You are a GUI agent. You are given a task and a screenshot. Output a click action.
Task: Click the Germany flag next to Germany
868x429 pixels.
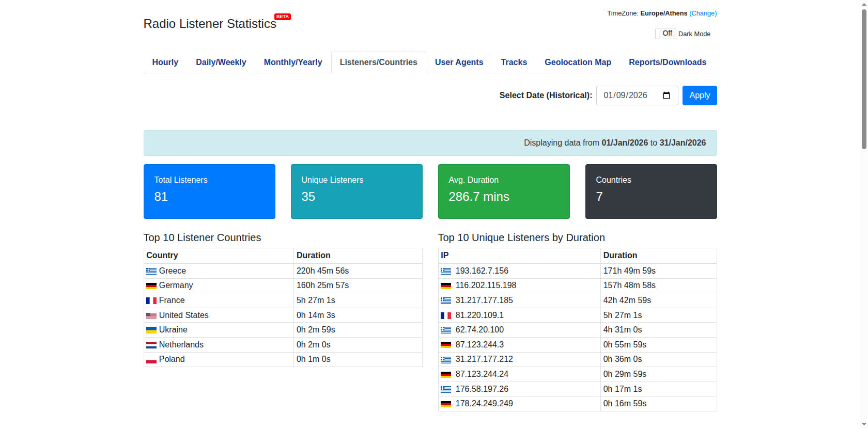(x=151, y=285)
